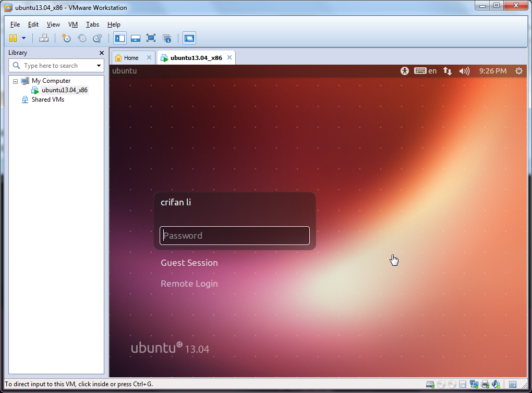
Task: Select the crifan li user
Action: click(x=176, y=202)
